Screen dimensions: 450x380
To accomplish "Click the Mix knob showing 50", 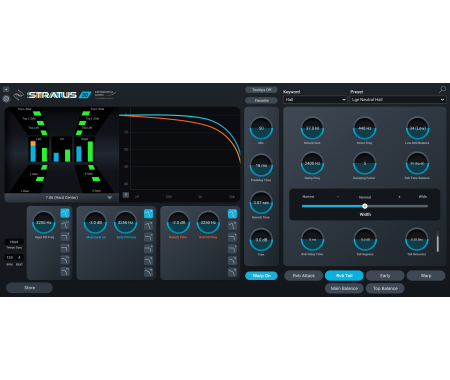I will pyautogui.click(x=261, y=128).
